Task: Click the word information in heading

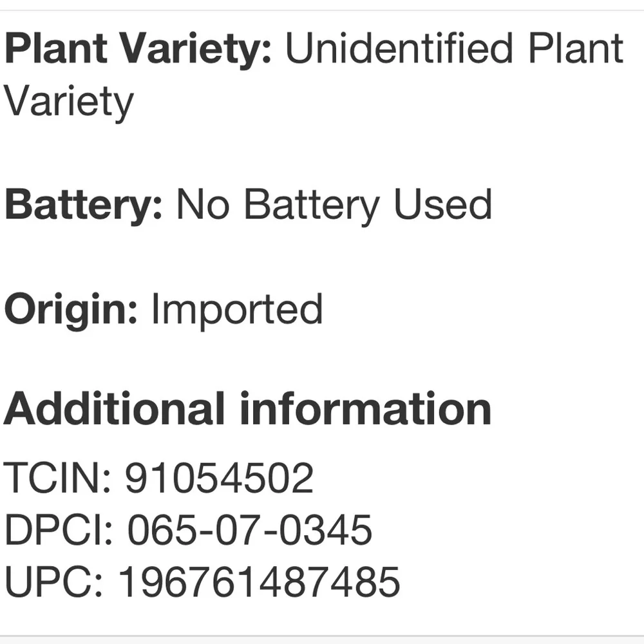Action: [366, 408]
